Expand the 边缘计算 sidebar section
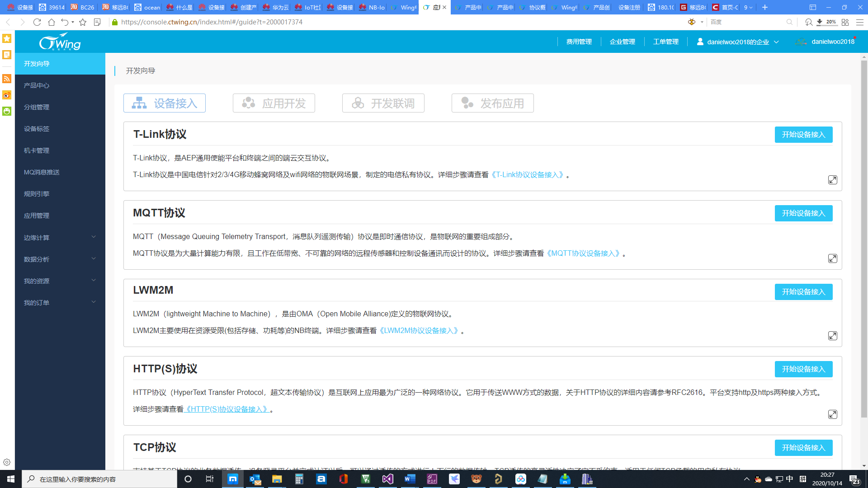Viewport: 868px width, 488px height. pos(36,237)
